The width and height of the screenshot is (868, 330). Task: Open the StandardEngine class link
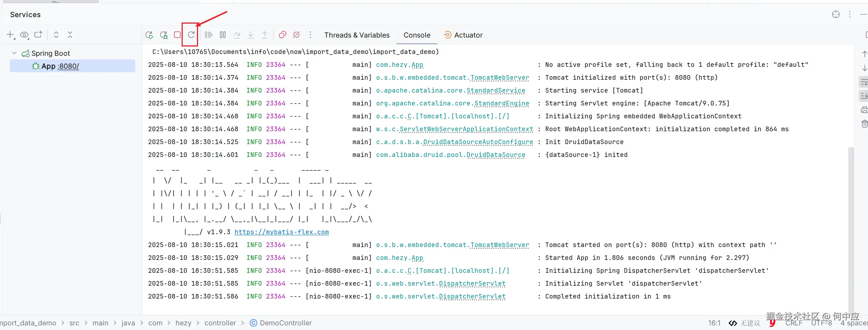[502, 103]
